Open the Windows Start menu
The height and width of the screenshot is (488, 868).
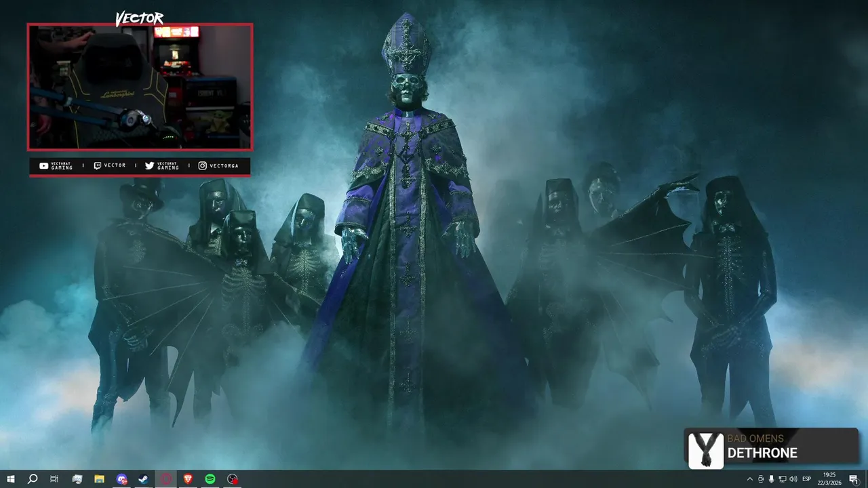[11, 479]
